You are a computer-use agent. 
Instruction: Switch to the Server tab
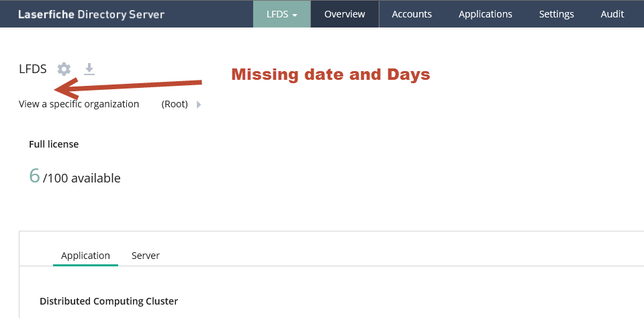[146, 256]
